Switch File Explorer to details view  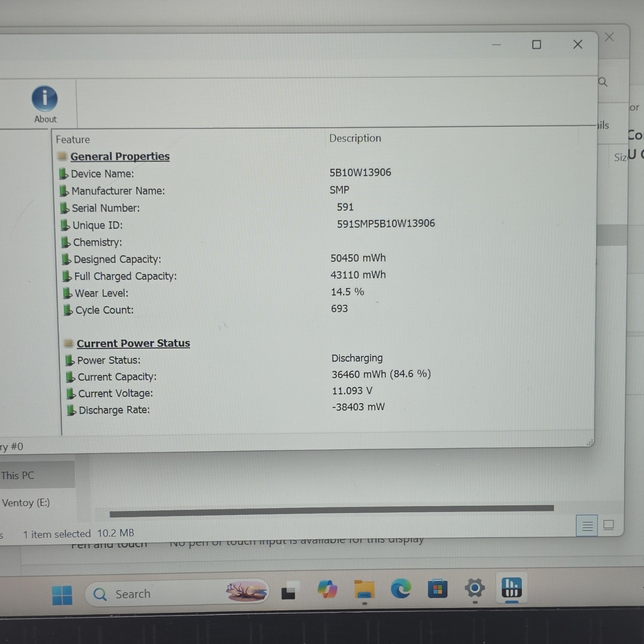[587, 526]
